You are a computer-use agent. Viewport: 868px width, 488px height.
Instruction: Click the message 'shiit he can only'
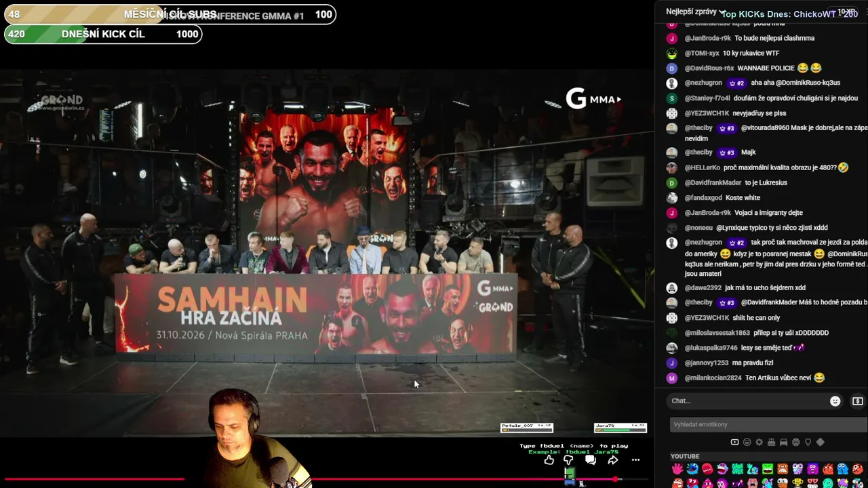(x=757, y=318)
